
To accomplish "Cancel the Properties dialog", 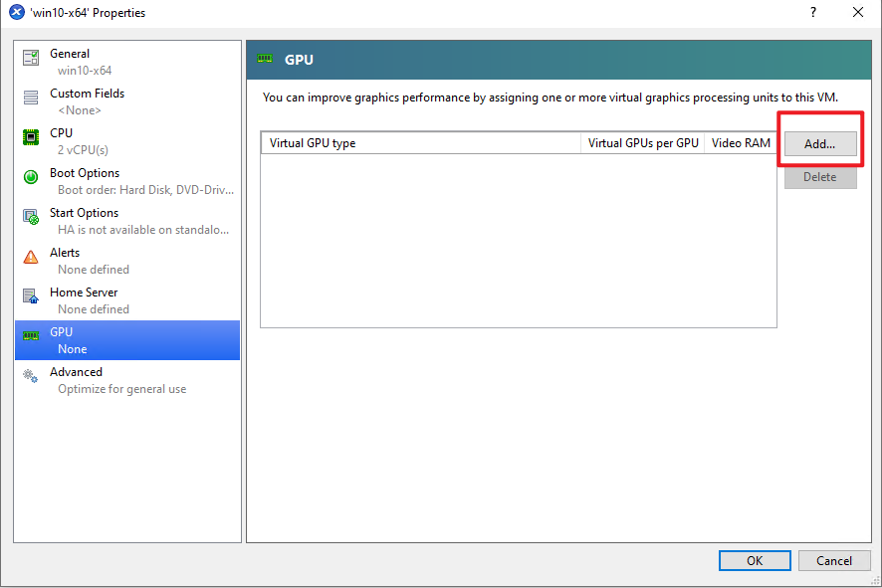I will tap(834, 560).
